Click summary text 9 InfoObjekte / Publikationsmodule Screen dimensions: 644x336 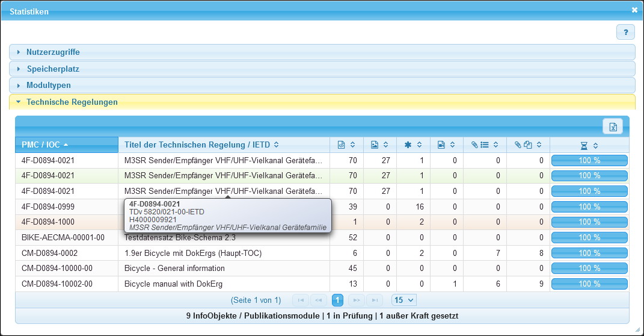pos(253,316)
